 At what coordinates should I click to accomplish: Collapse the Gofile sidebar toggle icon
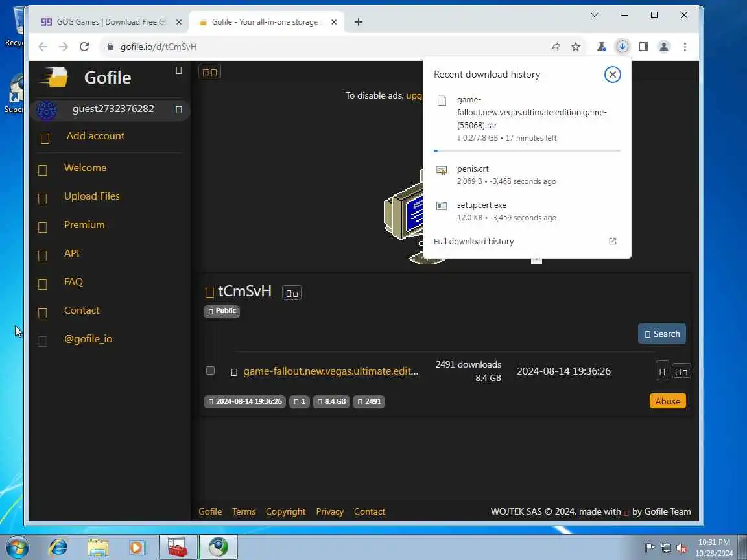[x=179, y=71]
